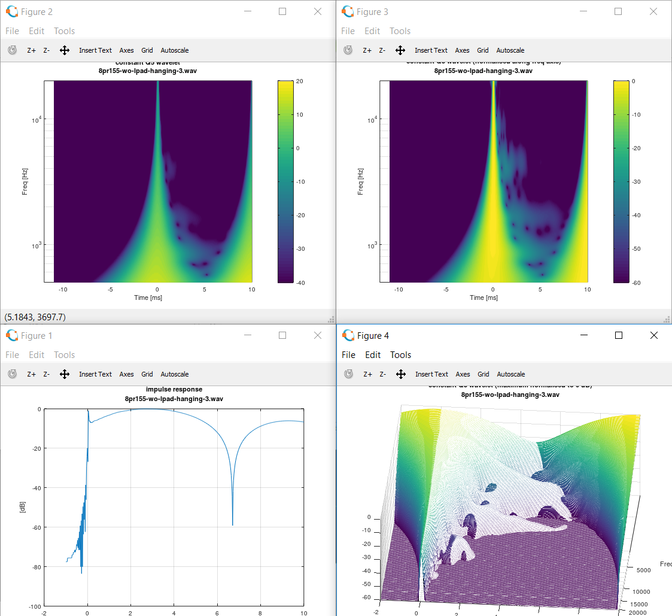Click Z- zoom out button in Figure 4
The height and width of the screenshot is (616, 672).
click(382, 374)
